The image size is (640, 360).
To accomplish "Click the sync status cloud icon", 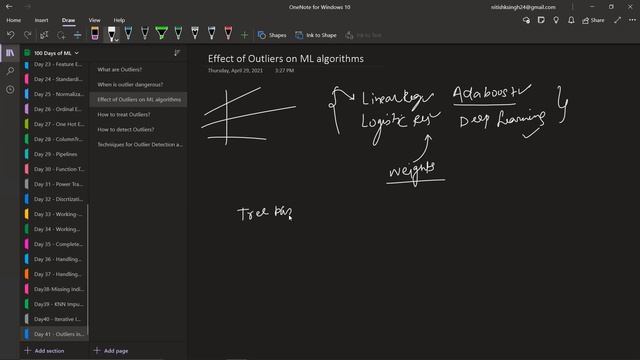I will 526,20.
